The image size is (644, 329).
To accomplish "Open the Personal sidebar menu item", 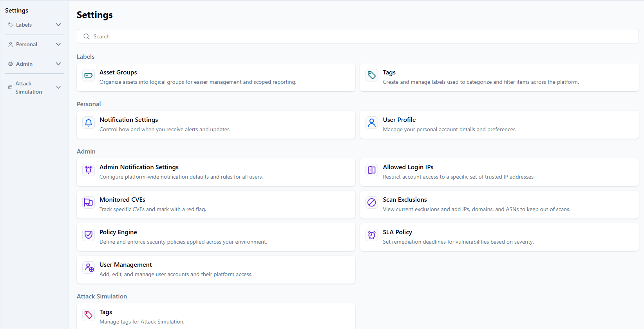I will pos(34,44).
